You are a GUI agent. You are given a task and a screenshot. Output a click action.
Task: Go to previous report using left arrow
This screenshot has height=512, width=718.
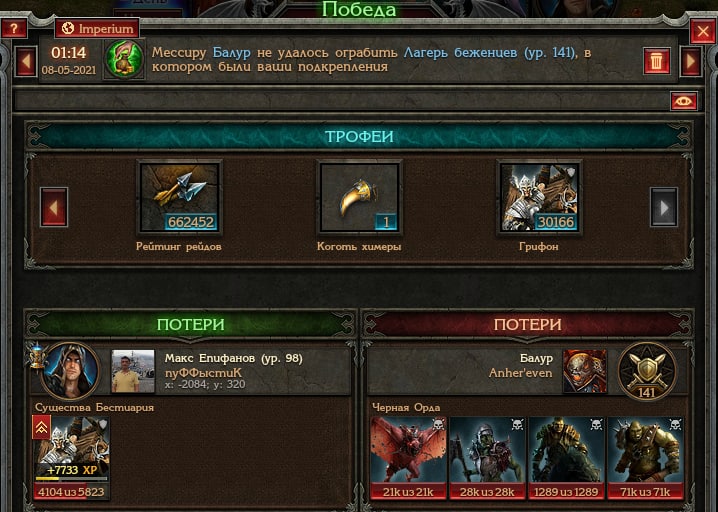(x=26, y=61)
